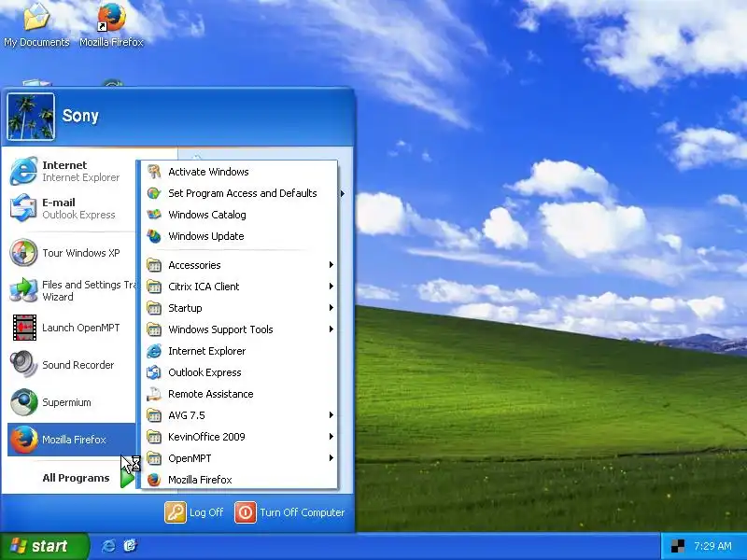Expand the Citrix ICA Client submenu arrow
Viewport: 747px width, 560px height.
click(331, 287)
